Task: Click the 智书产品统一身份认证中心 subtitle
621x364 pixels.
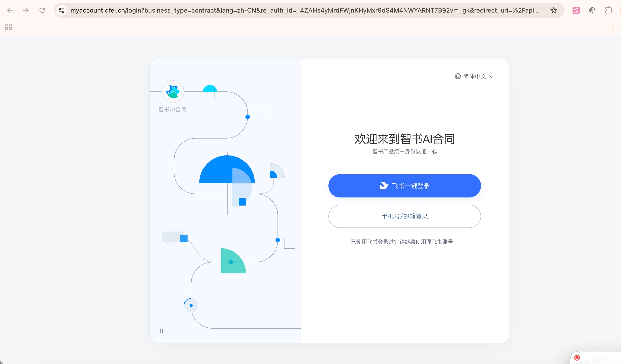Action: (x=404, y=152)
